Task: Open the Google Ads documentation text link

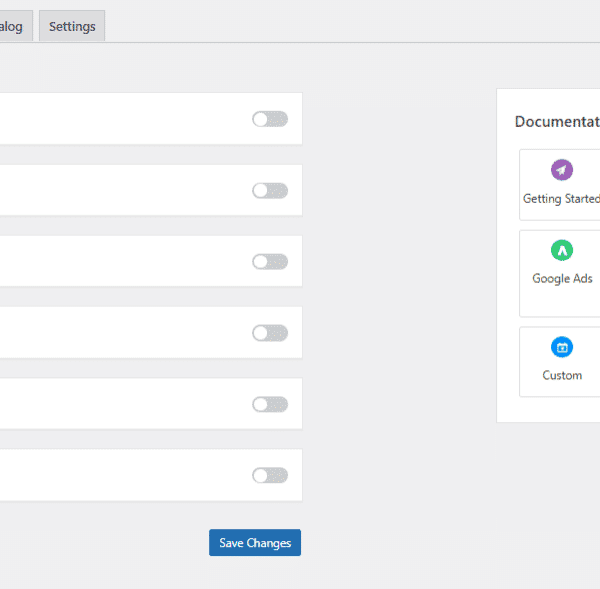Action: (562, 279)
